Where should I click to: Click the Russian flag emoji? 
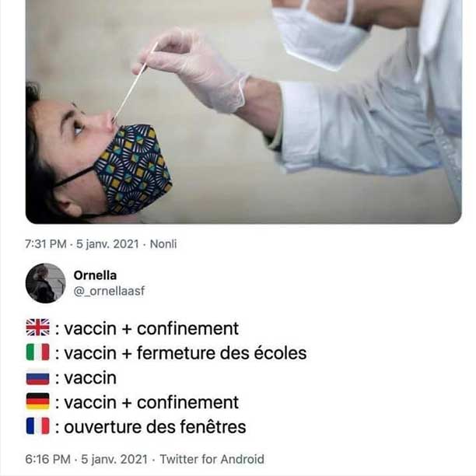click(x=37, y=379)
